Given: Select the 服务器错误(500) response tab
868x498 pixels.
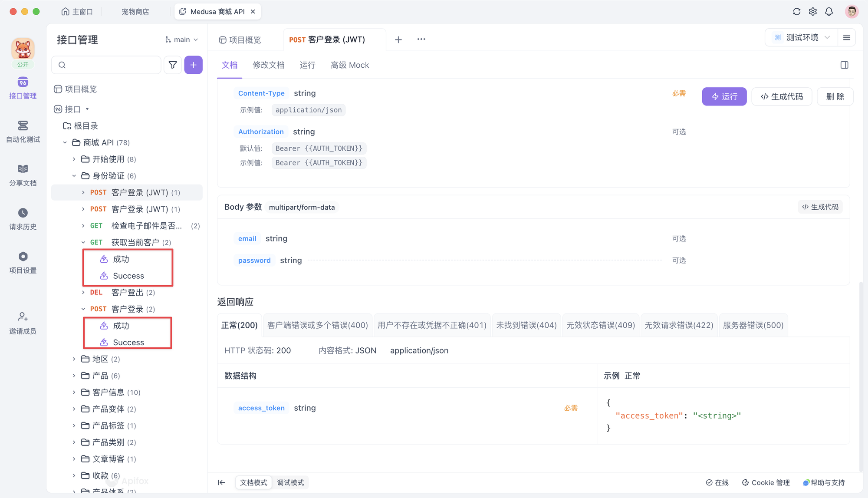Looking at the screenshot, I should (753, 325).
